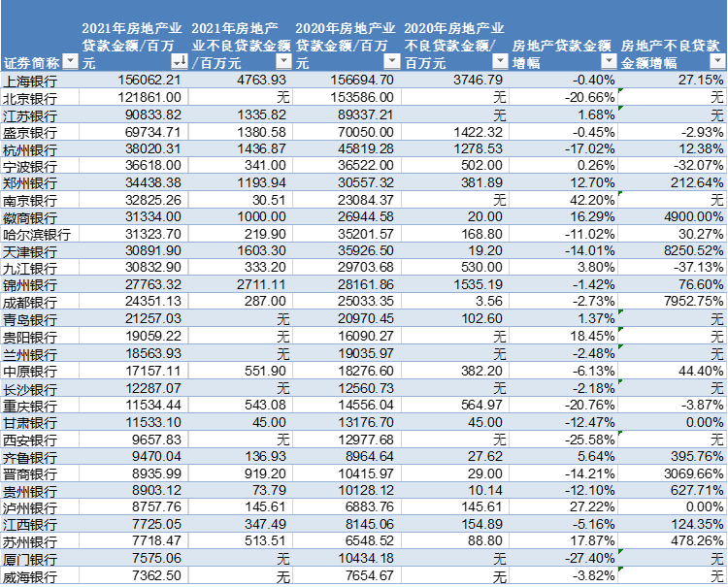Select the 青岛银行 cell
Viewport: 728px width, 587px height.
(41, 319)
